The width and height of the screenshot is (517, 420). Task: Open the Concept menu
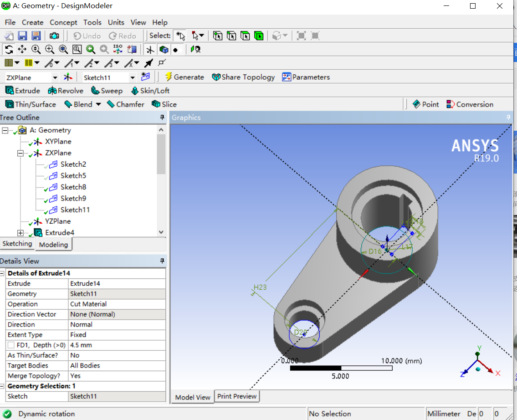pyautogui.click(x=63, y=22)
